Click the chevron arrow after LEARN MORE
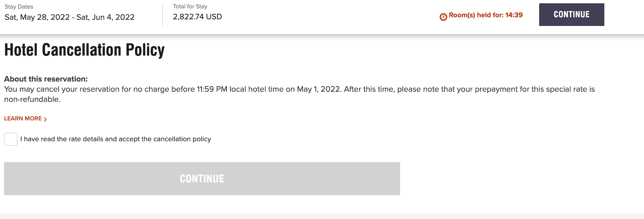Screen dimensions: 644x219 pyautogui.click(x=45, y=119)
